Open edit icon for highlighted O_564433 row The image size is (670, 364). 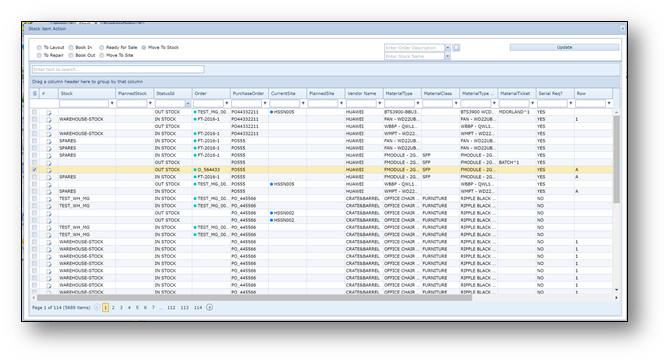click(49, 170)
